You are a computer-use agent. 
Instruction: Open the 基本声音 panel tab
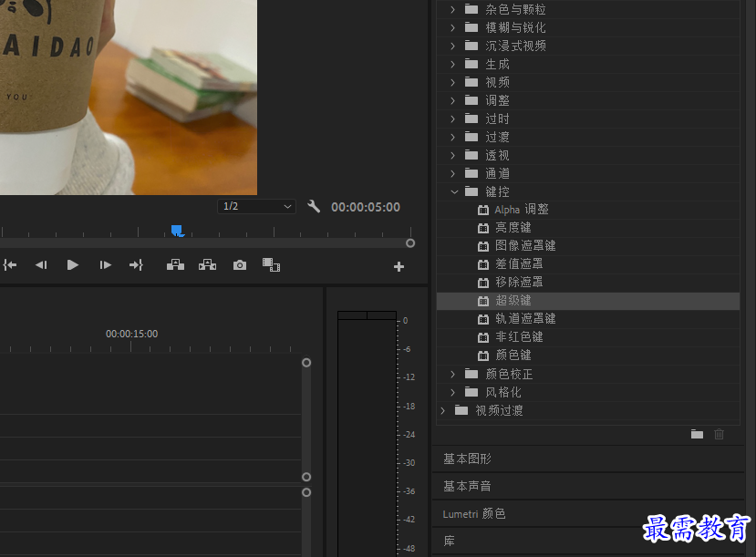tap(467, 486)
